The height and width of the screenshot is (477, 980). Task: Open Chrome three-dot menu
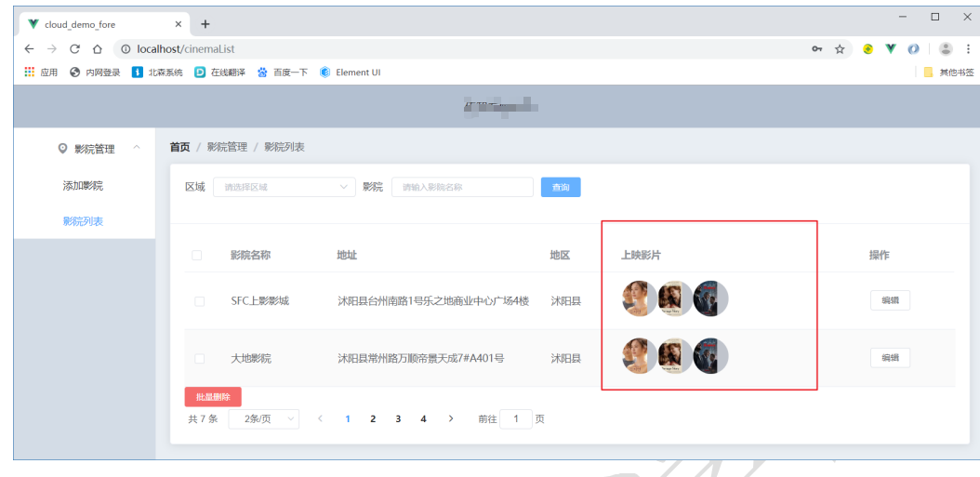pyautogui.click(x=968, y=48)
